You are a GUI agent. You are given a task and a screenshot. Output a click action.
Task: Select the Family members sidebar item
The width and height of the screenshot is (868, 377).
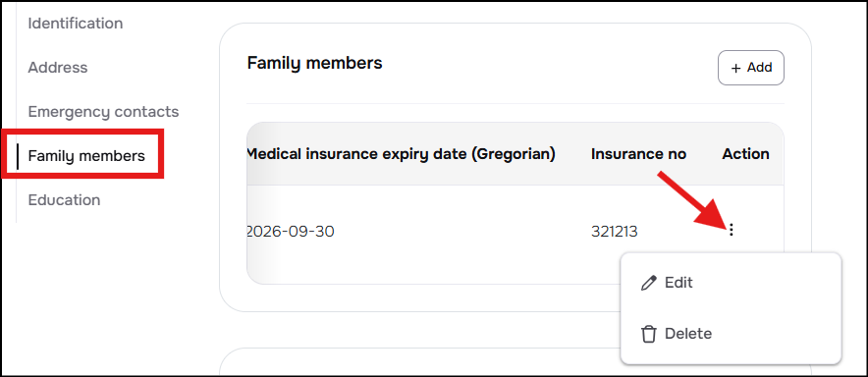[x=86, y=156]
